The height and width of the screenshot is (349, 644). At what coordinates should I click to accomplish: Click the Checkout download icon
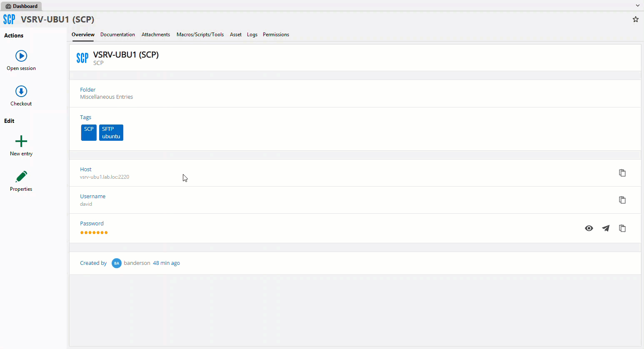click(x=21, y=91)
